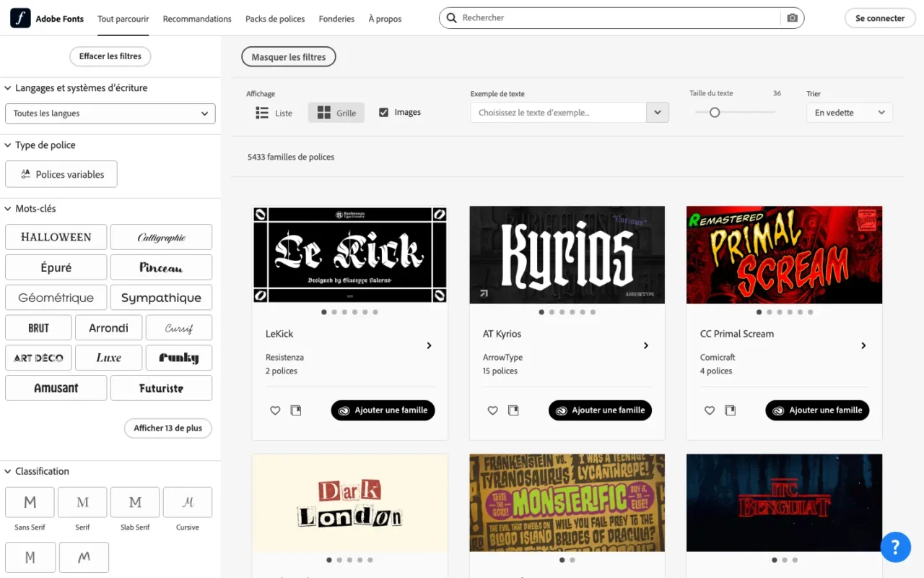Open the Fonderies tab
This screenshot has height=578, width=924.
coord(336,19)
